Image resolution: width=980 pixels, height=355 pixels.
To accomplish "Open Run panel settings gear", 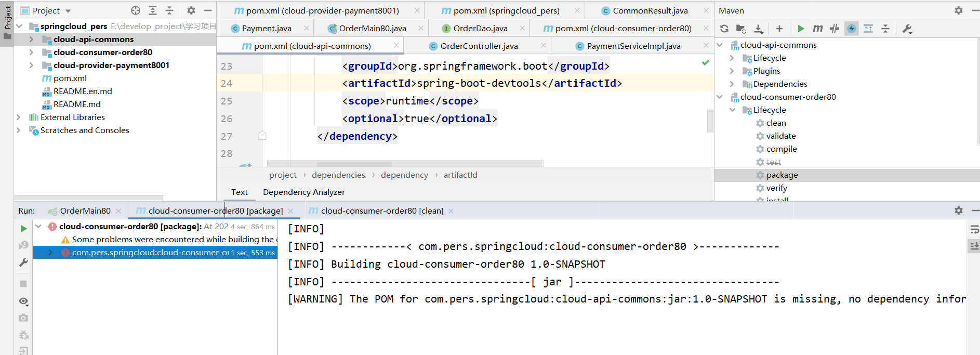I will click(959, 211).
